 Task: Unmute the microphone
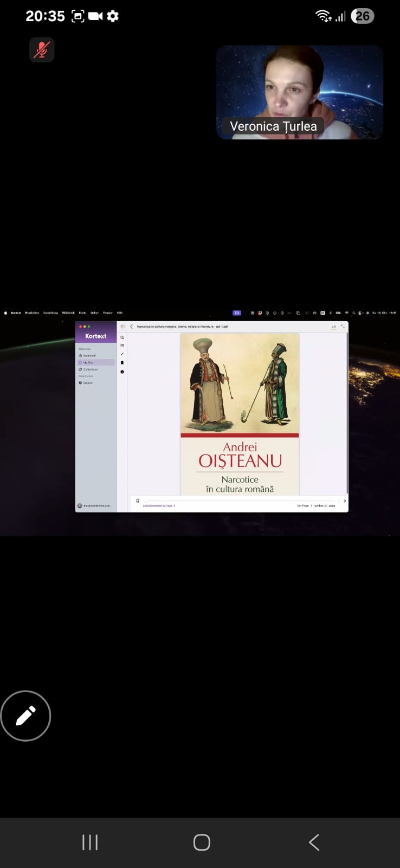coord(42,50)
